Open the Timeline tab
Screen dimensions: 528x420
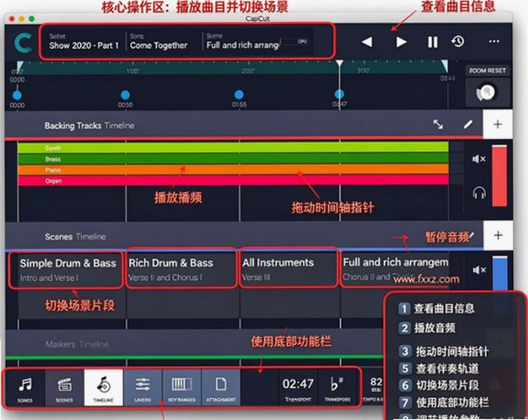(103, 388)
